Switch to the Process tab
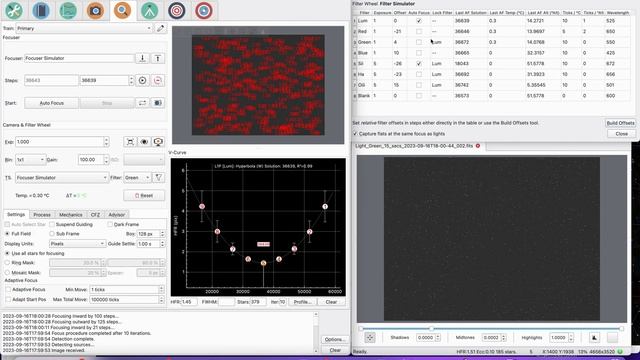640x360 pixels. tap(42, 214)
